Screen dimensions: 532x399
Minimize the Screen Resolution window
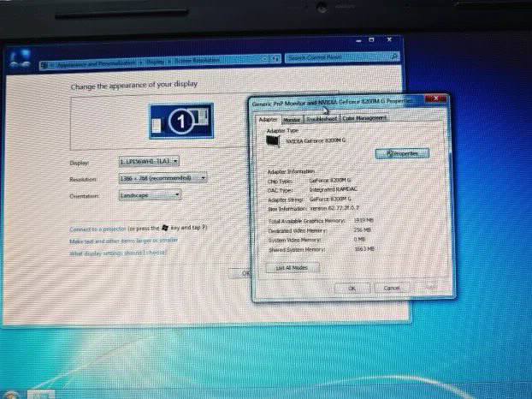point(359,41)
